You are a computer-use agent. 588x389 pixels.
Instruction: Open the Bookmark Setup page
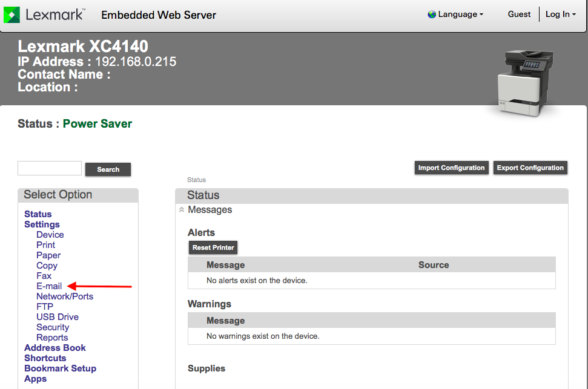pos(61,368)
